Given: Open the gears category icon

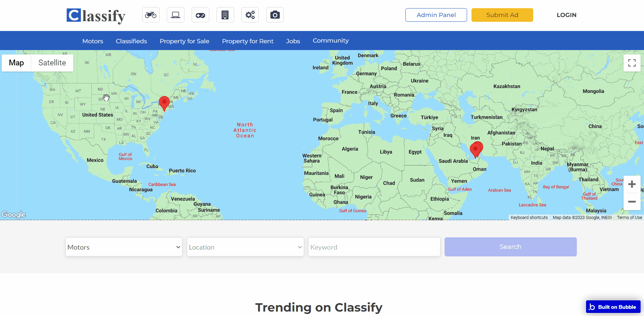Looking at the screenshot, I should point(250,15).
